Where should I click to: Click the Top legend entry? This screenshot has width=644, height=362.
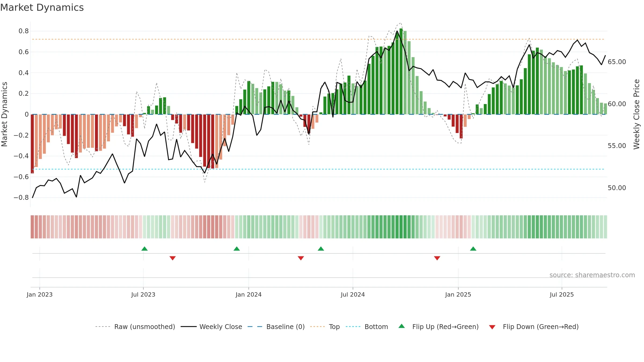[325, 327]
